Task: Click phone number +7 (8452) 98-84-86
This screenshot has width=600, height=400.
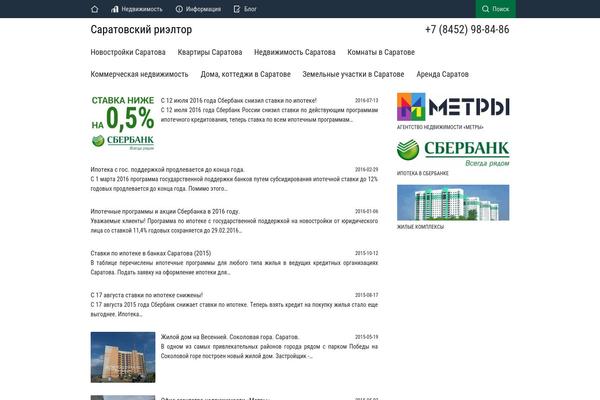Action: tap(467, 29)
